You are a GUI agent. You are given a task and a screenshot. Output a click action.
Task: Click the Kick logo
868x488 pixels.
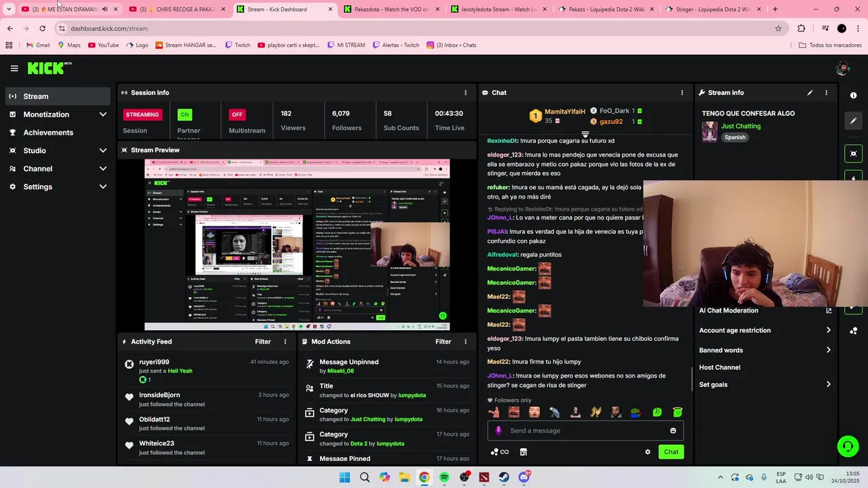coord(49,68)
